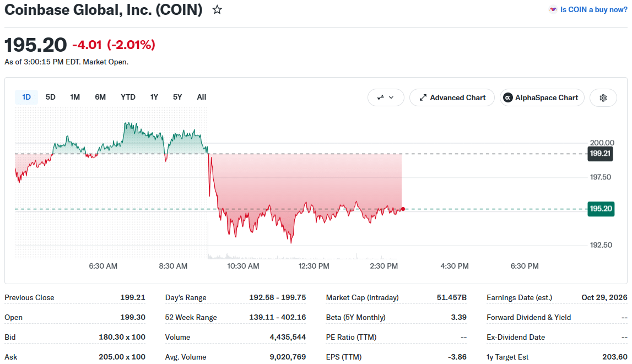Viewport: 632px width, 364px height.
Task: Click the 192.50 price axis label
Action: [601, 245]
